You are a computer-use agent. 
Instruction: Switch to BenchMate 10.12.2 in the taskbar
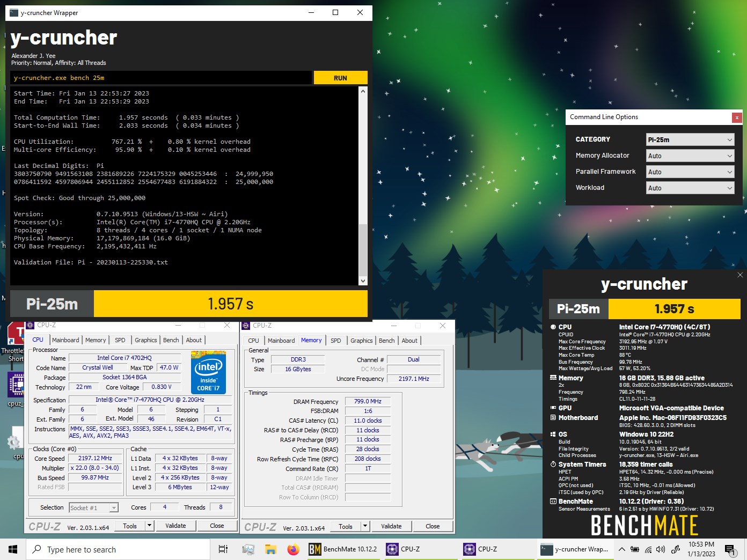tap(343, 549)
